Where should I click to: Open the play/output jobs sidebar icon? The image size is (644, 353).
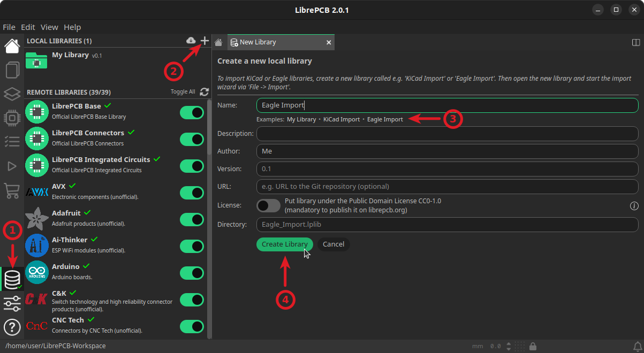coord(12,166)
